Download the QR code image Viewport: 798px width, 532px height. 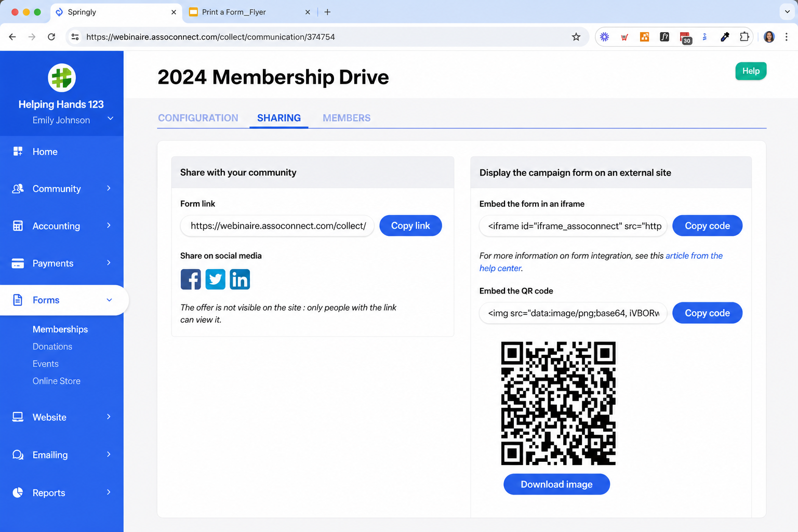556,484
